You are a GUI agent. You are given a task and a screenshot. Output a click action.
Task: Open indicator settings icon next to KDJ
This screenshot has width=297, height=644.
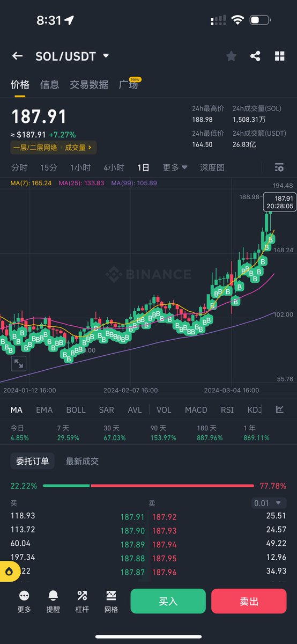click(279, 409)
